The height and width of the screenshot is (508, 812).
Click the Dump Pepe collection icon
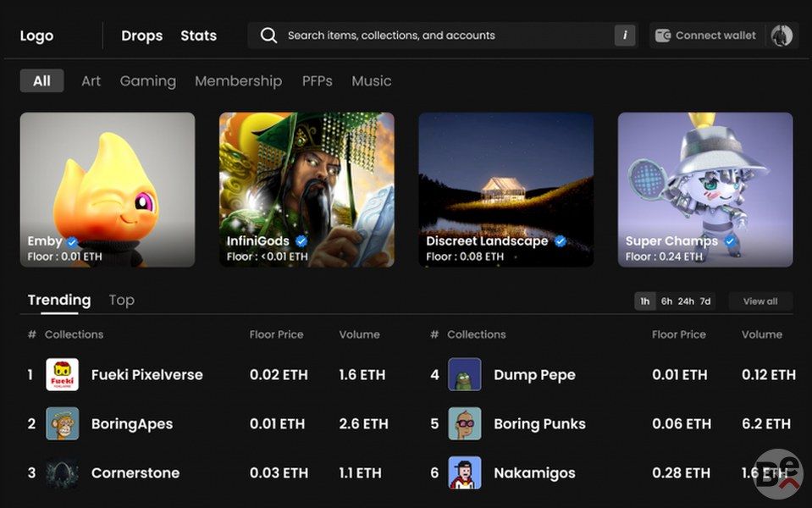(x=464, y=375)
